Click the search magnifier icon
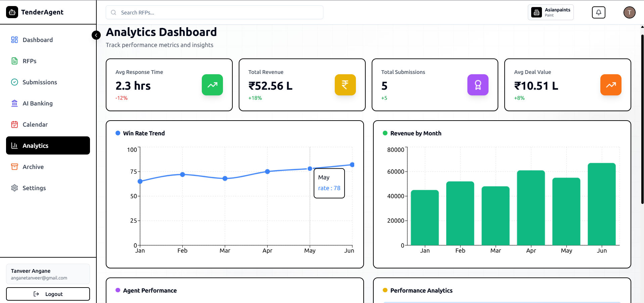 pos(113,12)
